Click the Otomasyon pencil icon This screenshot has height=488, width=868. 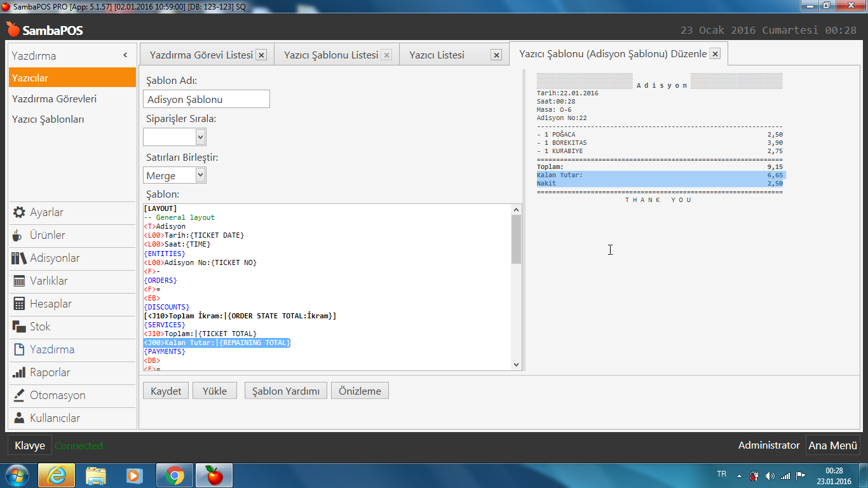pos(19,395)
